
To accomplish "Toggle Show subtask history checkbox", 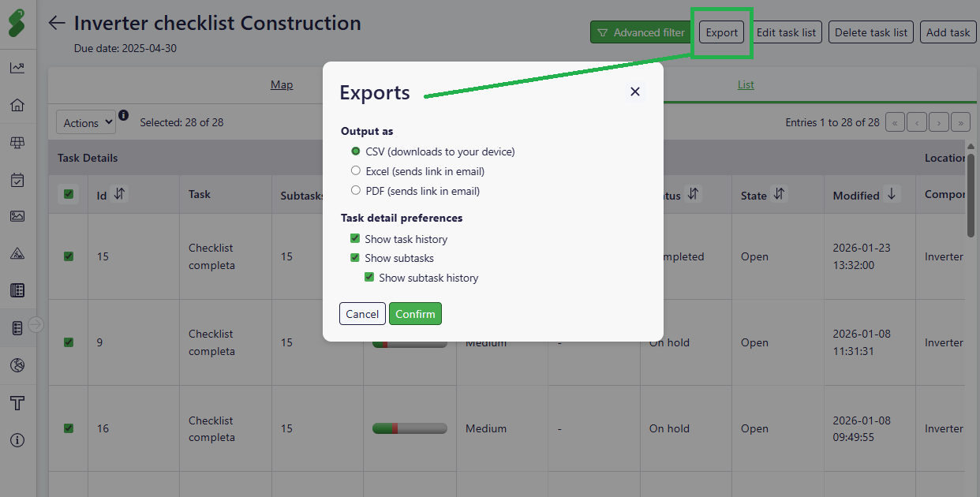I will [x=369, y=278].
